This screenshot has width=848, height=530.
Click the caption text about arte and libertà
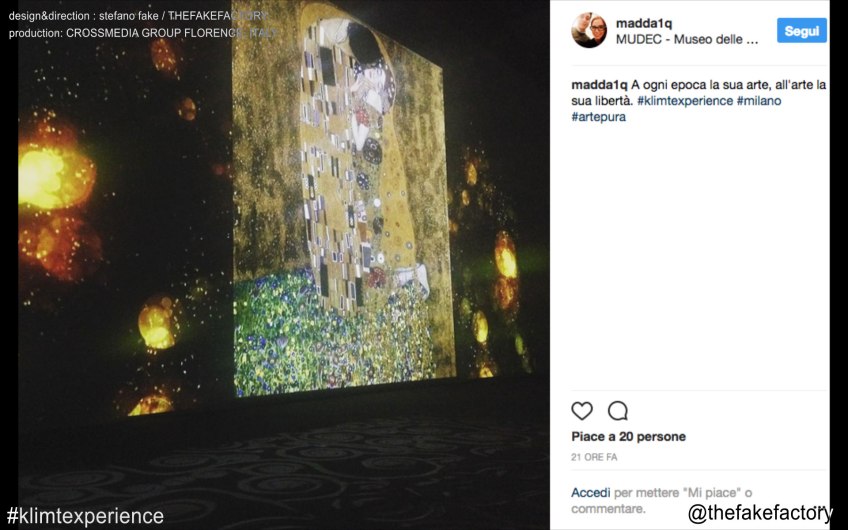pyautogui.click(x=699, y=92)
